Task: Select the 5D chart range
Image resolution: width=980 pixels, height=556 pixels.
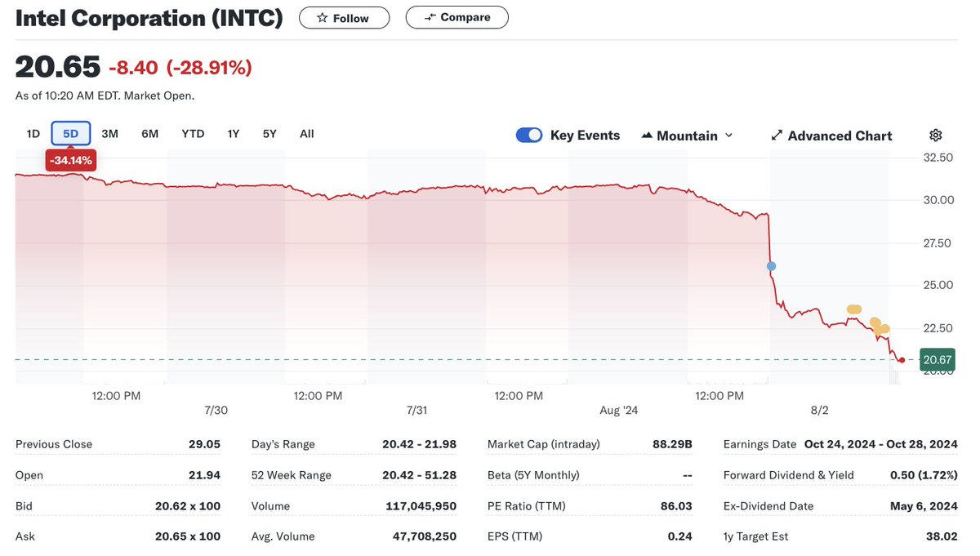Action: tap(71, 134)
